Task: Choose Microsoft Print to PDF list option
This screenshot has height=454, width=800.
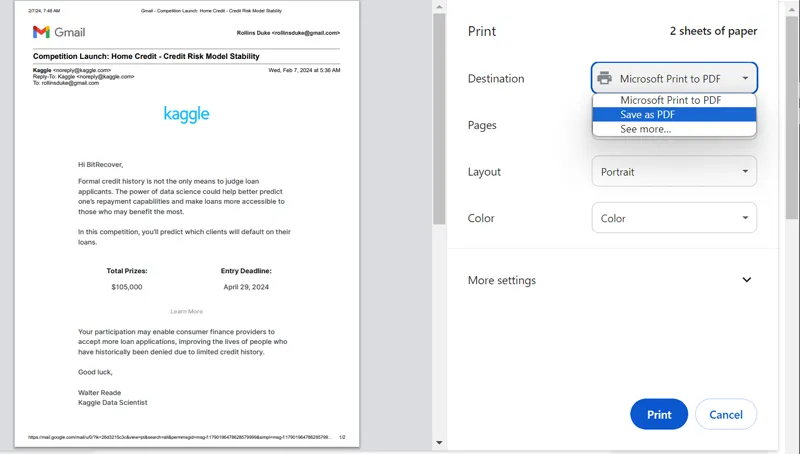Action: tap(674, 100)
